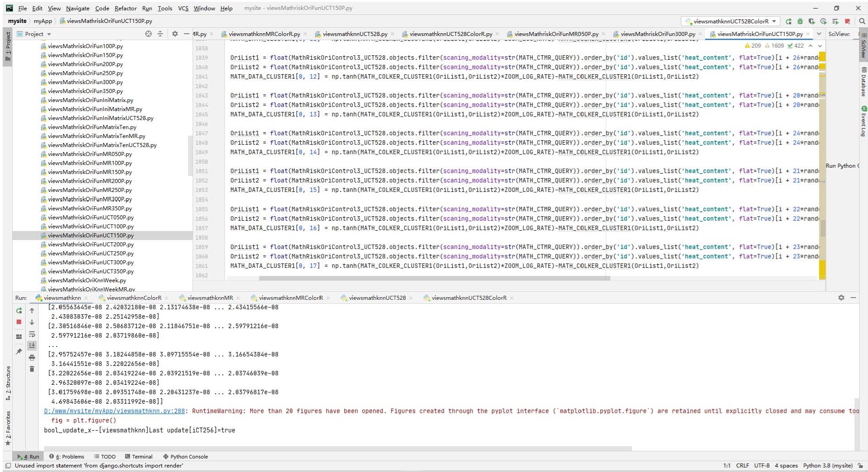Image resolution: width=868 pixels, height=472 pixels.
Task: Open Database side panel
Action: [x=864, y=81]
